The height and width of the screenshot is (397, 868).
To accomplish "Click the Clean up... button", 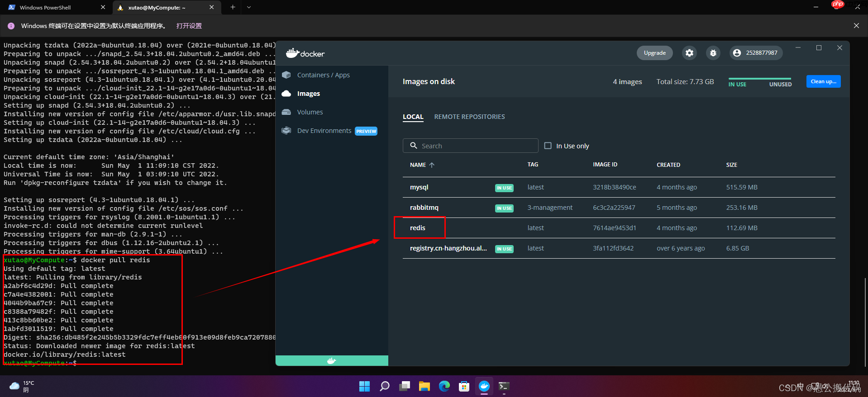I will click(823, 81).
